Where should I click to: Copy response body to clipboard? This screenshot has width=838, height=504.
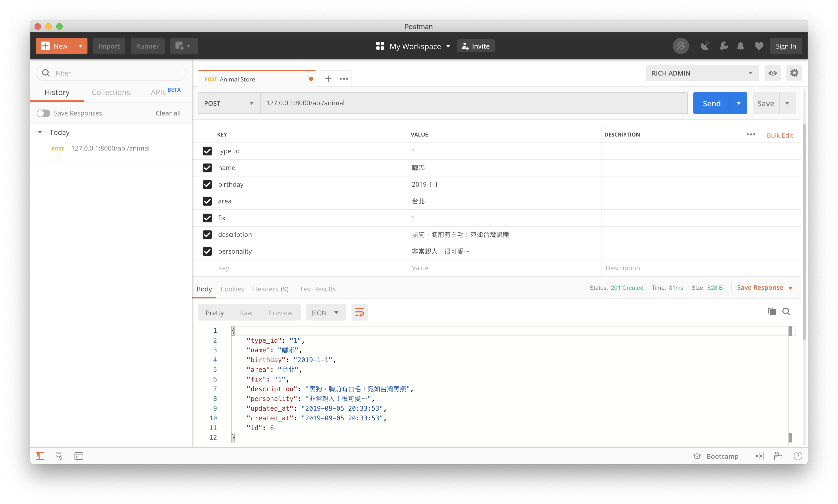pos(772,311)
